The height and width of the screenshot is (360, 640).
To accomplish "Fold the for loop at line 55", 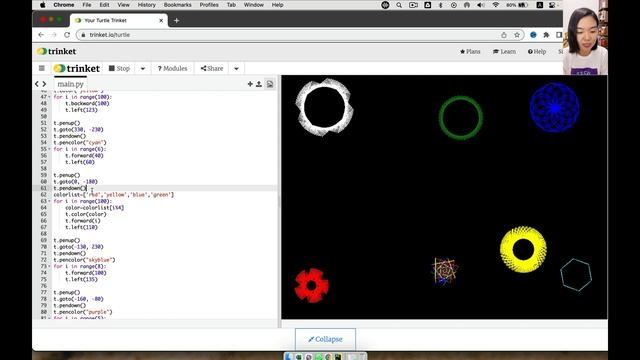I will click(49, 149).
